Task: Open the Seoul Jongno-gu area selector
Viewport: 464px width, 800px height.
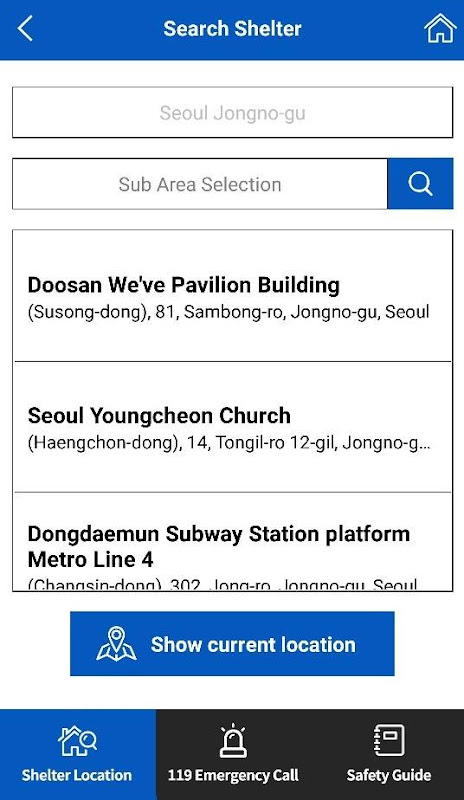Action: tap(232, 112)
